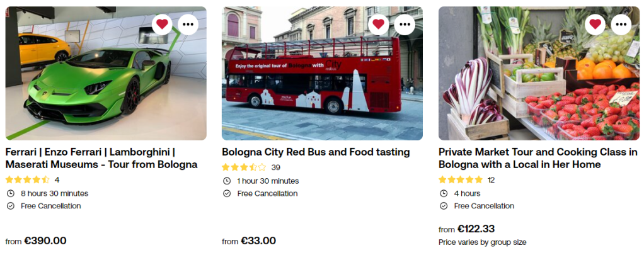Click the clock icon beside 8 hours 30 minutes
Viewport: 644px width, 260px height.
10,193
